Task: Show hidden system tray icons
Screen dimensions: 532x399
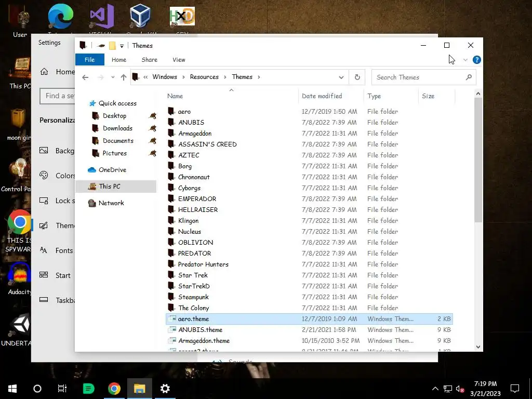Action: pyautogui.click(x=435, y=389)
